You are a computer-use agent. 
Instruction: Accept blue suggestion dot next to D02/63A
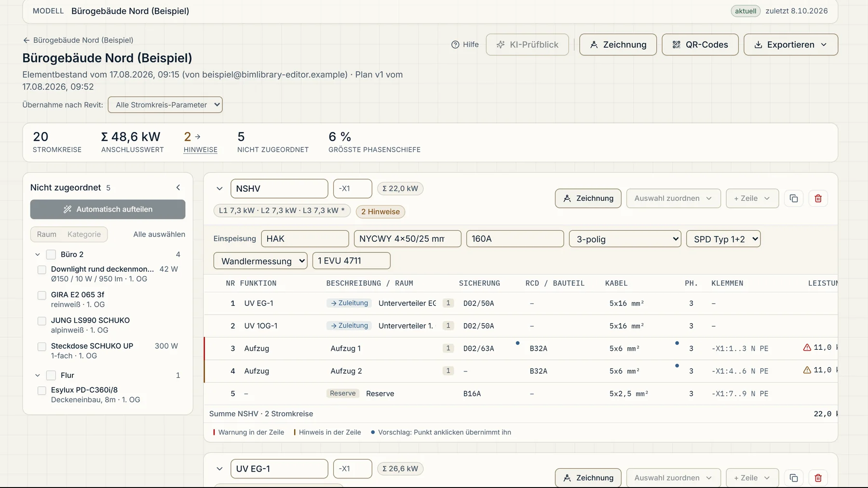coord(517,343)
